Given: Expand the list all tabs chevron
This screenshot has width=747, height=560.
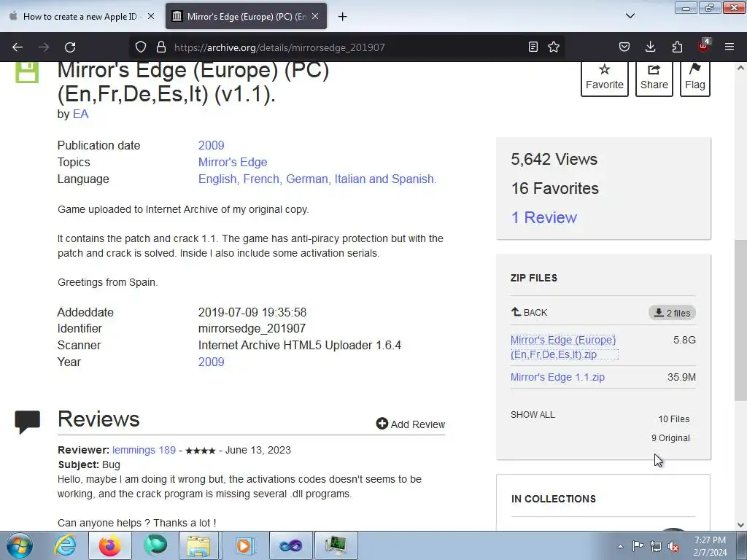Looking at the screenshot, I should pos(630,16).
